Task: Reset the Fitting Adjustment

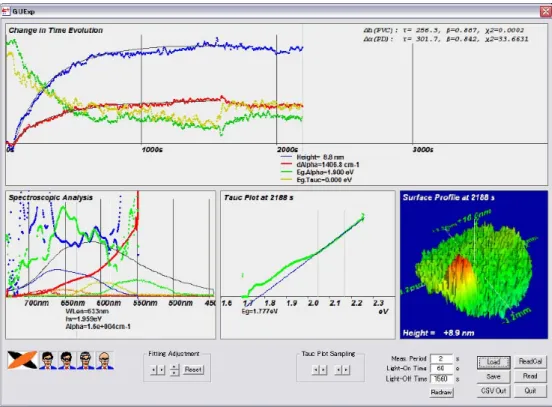Action: (193, 370)
